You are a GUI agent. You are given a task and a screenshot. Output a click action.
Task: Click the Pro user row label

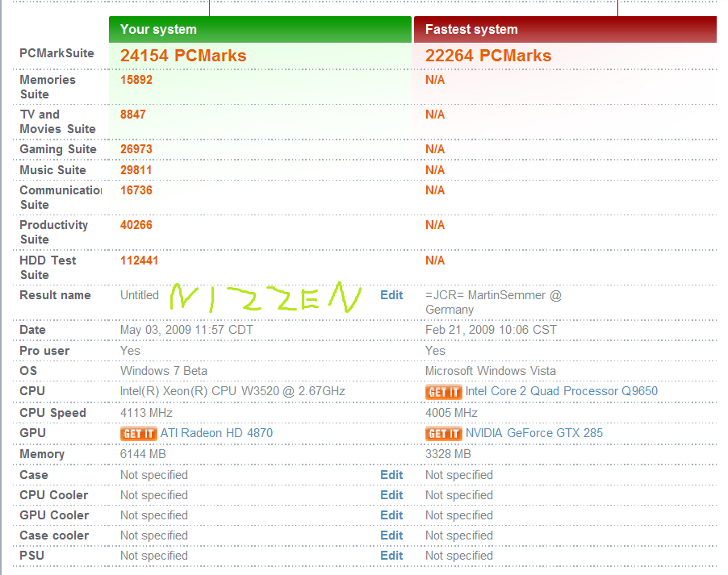click(44, 351)
